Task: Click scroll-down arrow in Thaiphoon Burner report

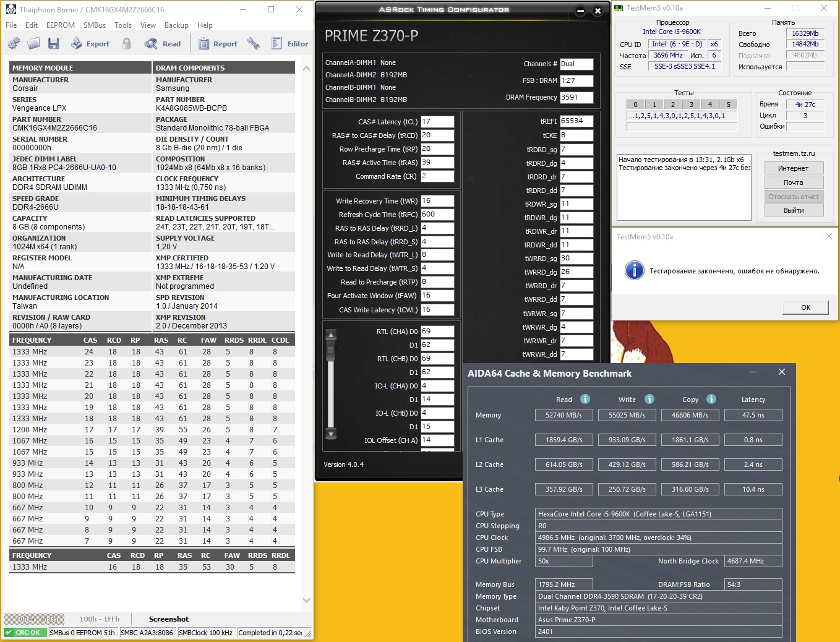Action: click(x=306, y=600)
